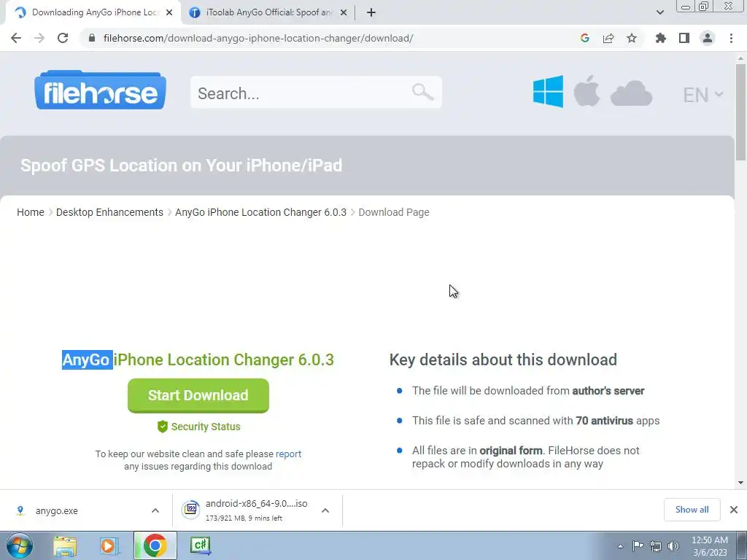Click the network tray icon

tap(656, 546)
